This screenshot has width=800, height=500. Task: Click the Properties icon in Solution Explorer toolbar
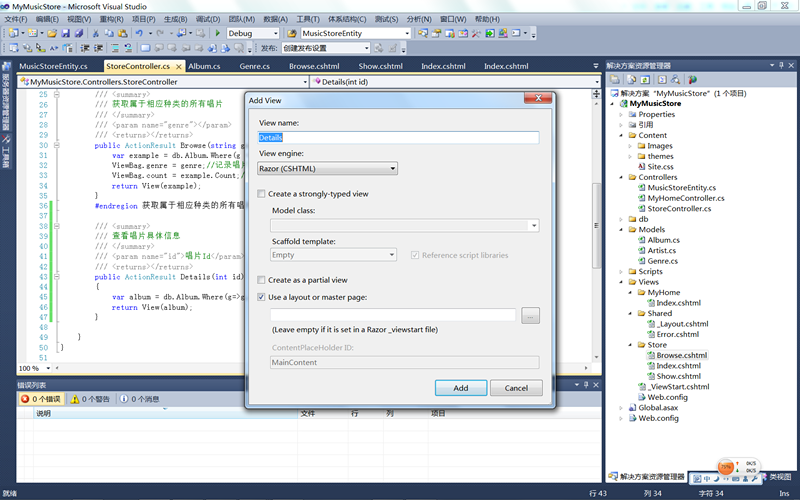coord(615,80)
